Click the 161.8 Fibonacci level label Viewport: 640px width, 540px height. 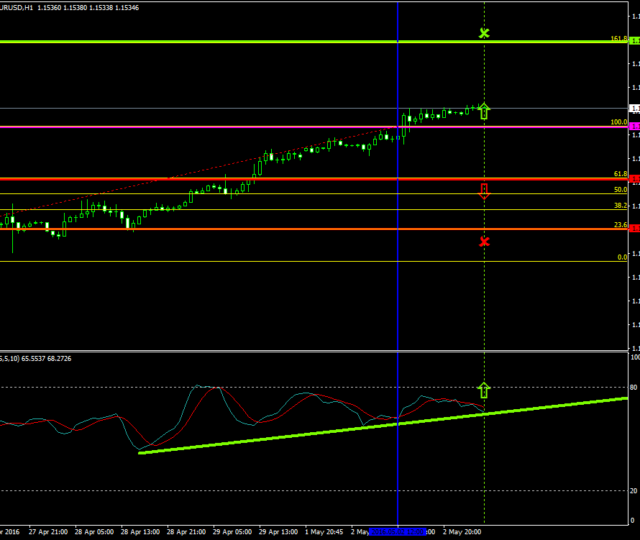[x=618, y=39]
